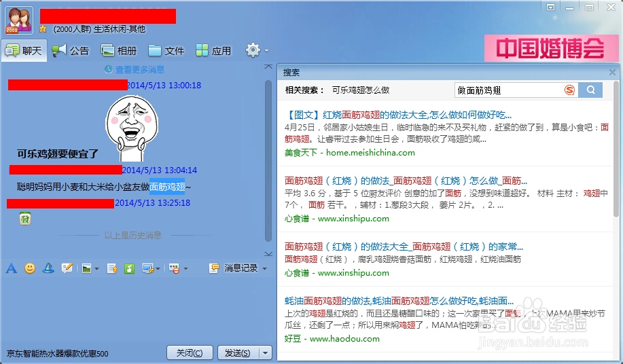
Task: Click the handwriting message icon
Action: click(x=67, y=268)
